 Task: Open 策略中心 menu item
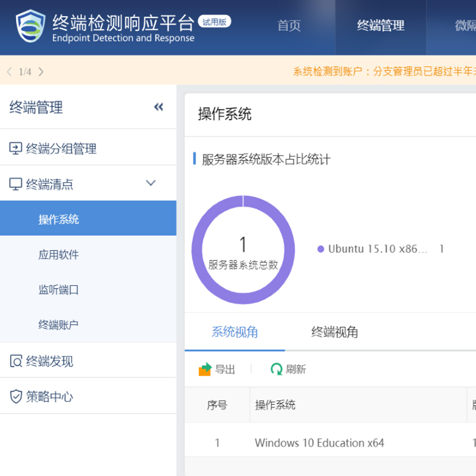click(x=88, y=396)
